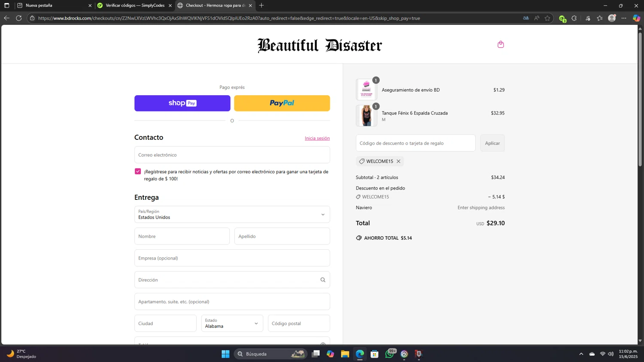The height and width of the screenshot is (362, 644).
Task: Open the taskbar Búsqueda search box
Action: [270, 354]
